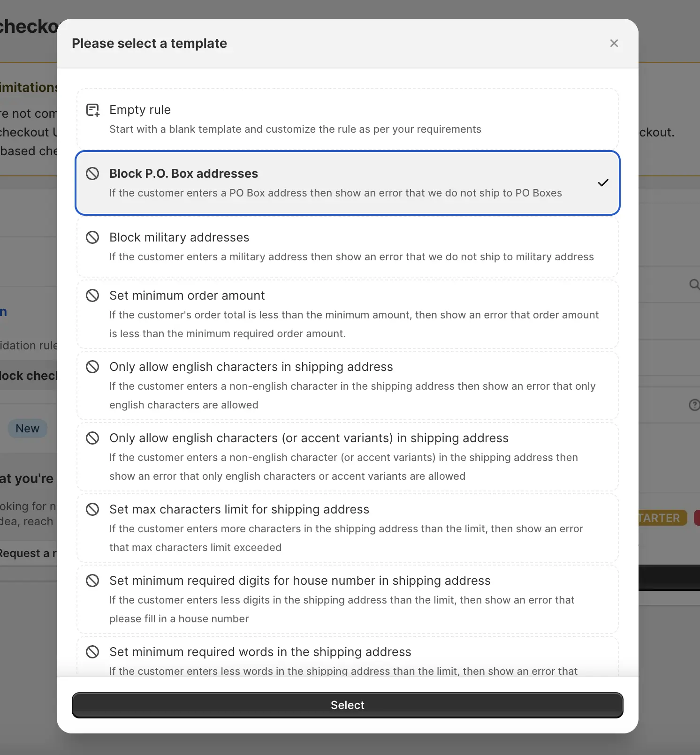This screenshot has width=700, height=755.
Task: Select the accent variants shipping address template
Action: point(348,456)
